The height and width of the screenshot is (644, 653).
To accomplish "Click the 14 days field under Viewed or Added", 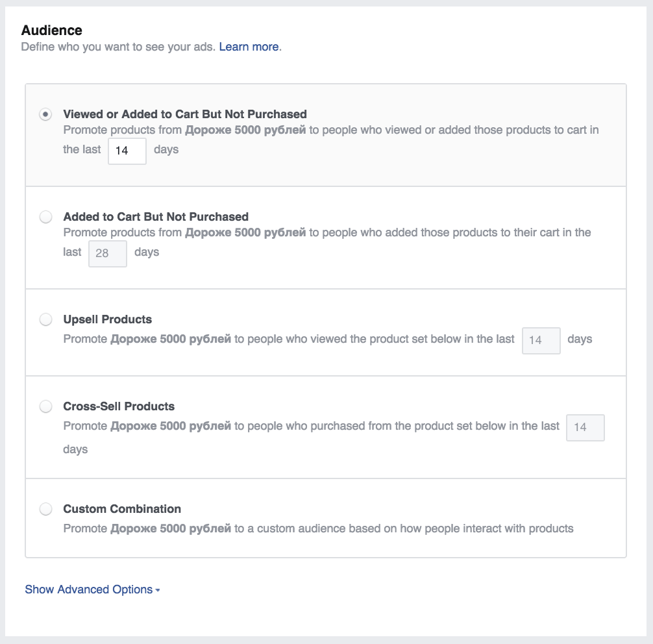I will coord(127,151).
